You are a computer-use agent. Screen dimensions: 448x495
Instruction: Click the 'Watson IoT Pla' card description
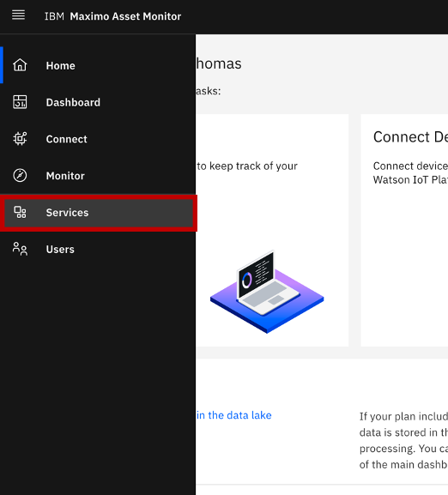[410, 180]
